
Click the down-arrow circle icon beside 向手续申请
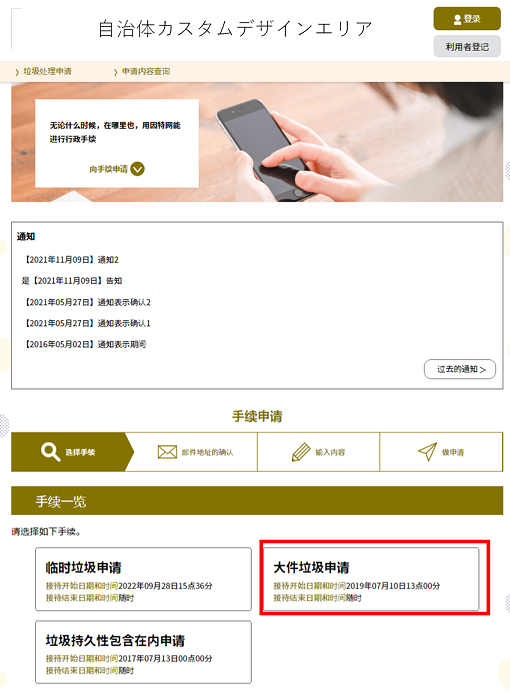[138, 169]
